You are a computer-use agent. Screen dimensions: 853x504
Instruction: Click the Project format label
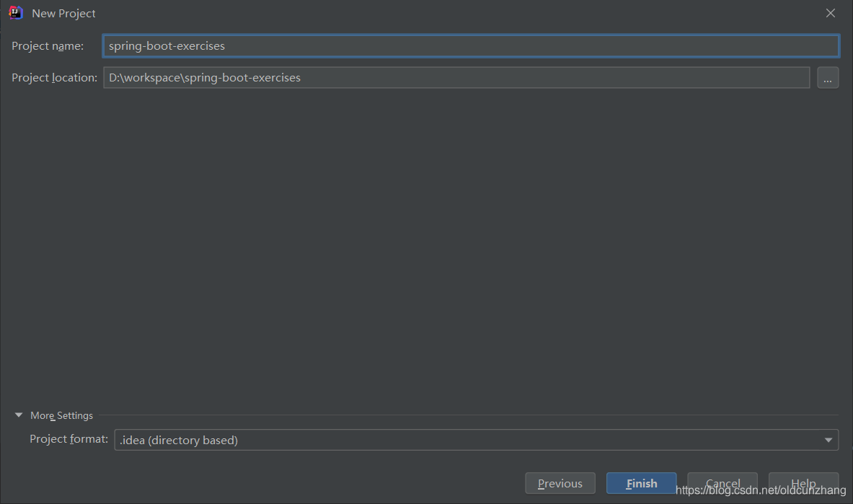click(x=68, y=439)
